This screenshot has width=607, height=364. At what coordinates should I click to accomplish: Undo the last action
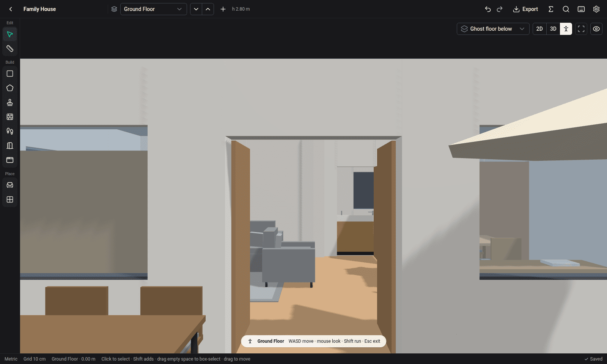pyautogui.click(x=488, y=9)
